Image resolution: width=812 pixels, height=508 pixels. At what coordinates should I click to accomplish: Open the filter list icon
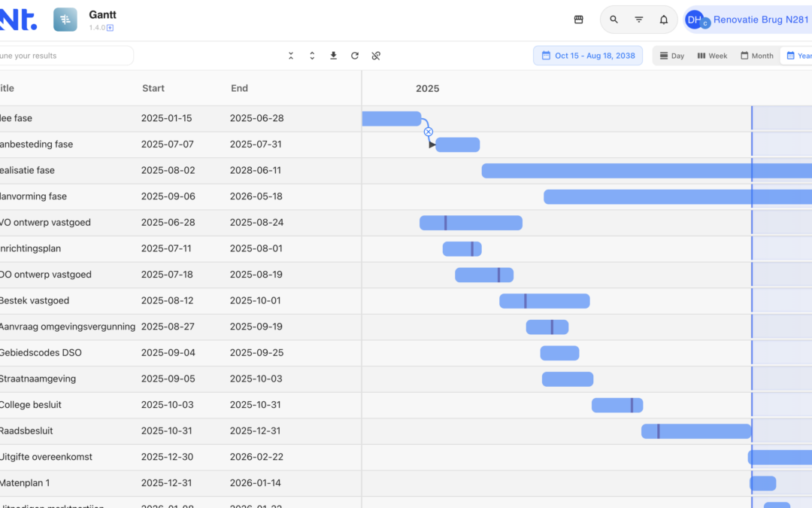click(638, 20)
